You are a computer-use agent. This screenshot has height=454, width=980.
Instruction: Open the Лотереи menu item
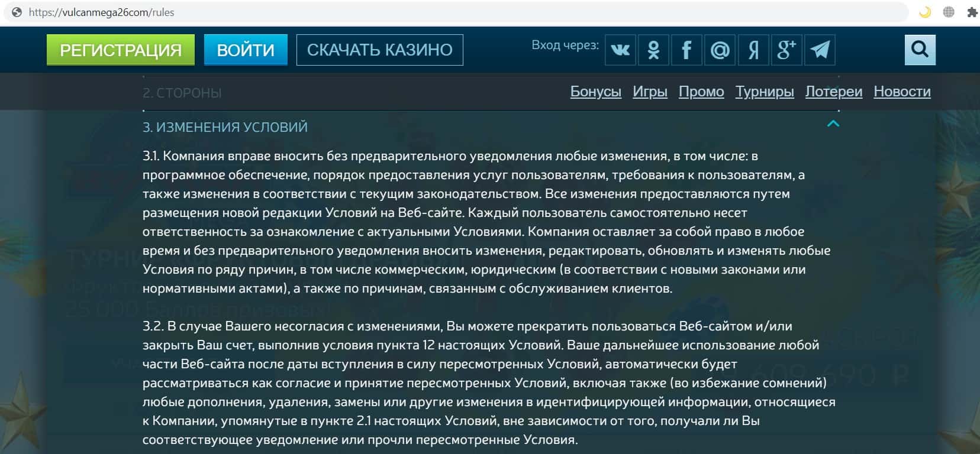point(834,92)
